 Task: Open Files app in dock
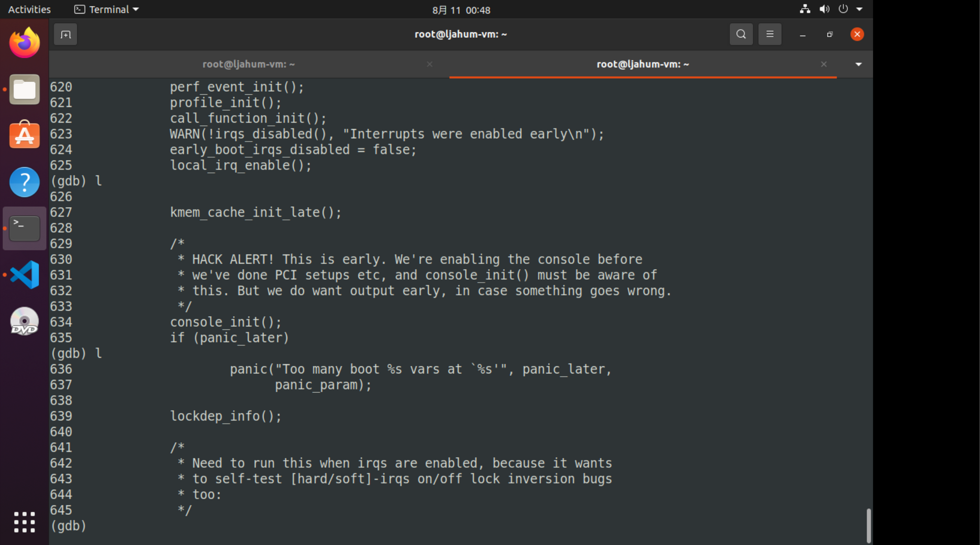click(x=24, y=90)
